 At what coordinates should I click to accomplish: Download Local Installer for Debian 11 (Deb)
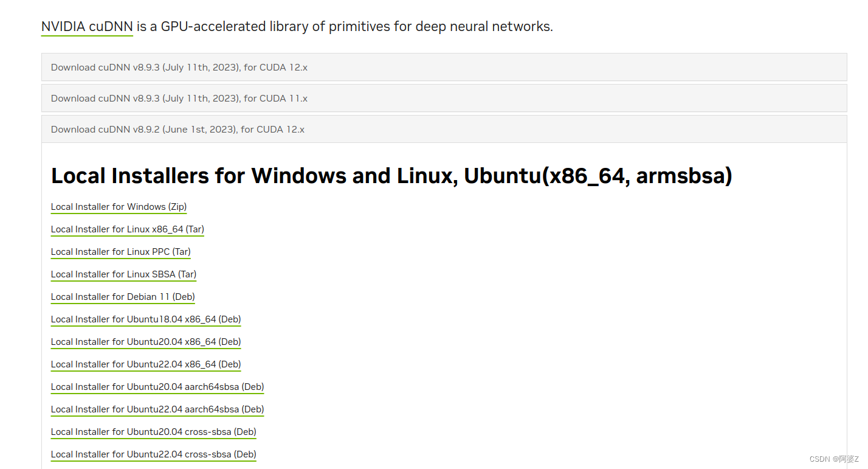click(123, 297)
